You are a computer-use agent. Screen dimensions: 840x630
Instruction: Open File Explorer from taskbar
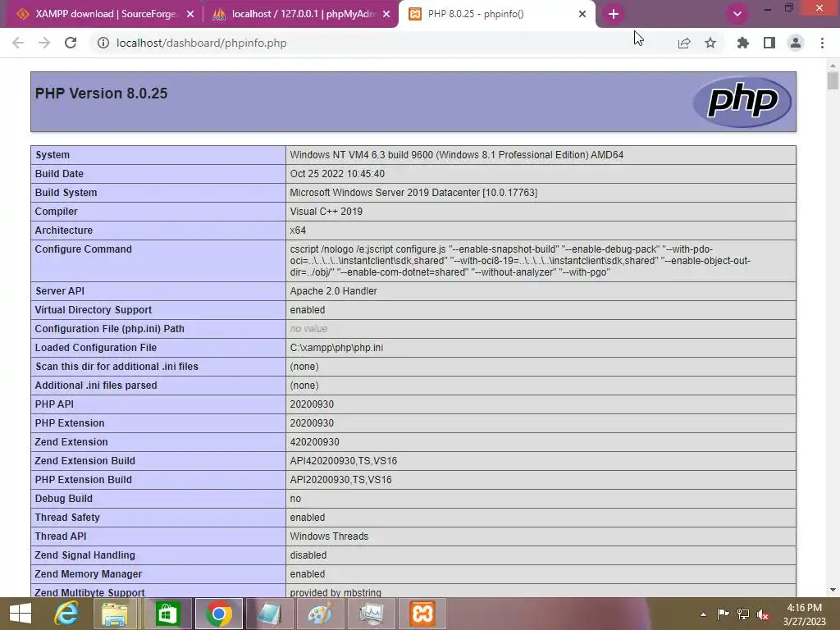115,614
